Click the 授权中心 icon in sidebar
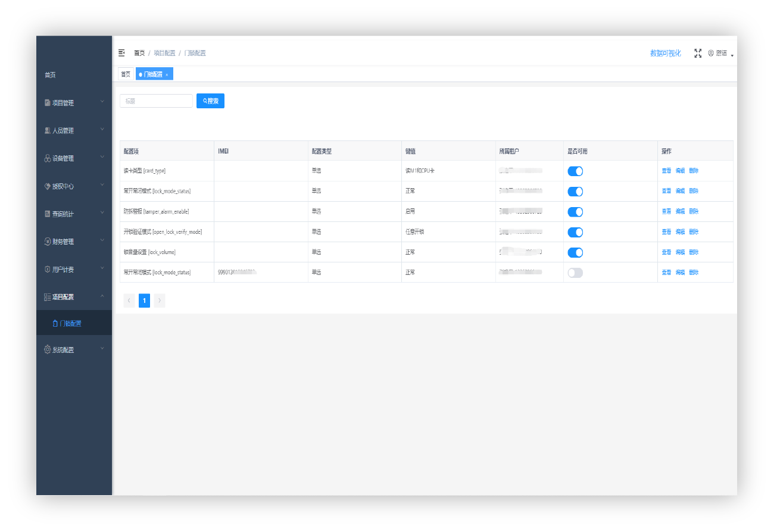Image resolution: width=783 pixels, height=532 pixels. [48, 186]
